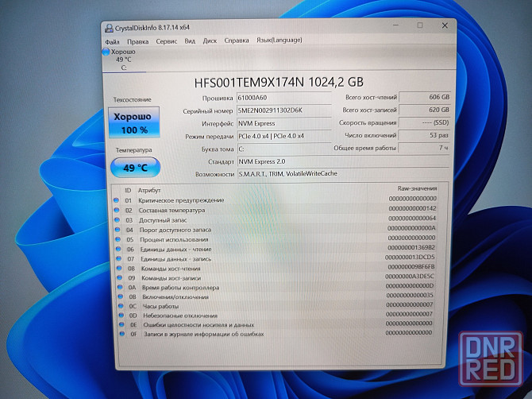532x399 pixels.
Task: Click the CrystalDiskInfo app icon in title bar
Action: 109,28
